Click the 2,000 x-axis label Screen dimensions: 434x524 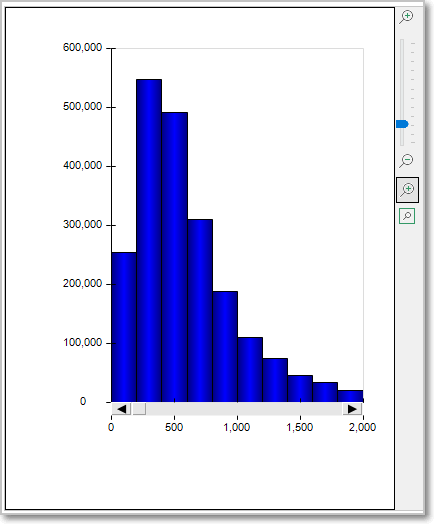363,427
